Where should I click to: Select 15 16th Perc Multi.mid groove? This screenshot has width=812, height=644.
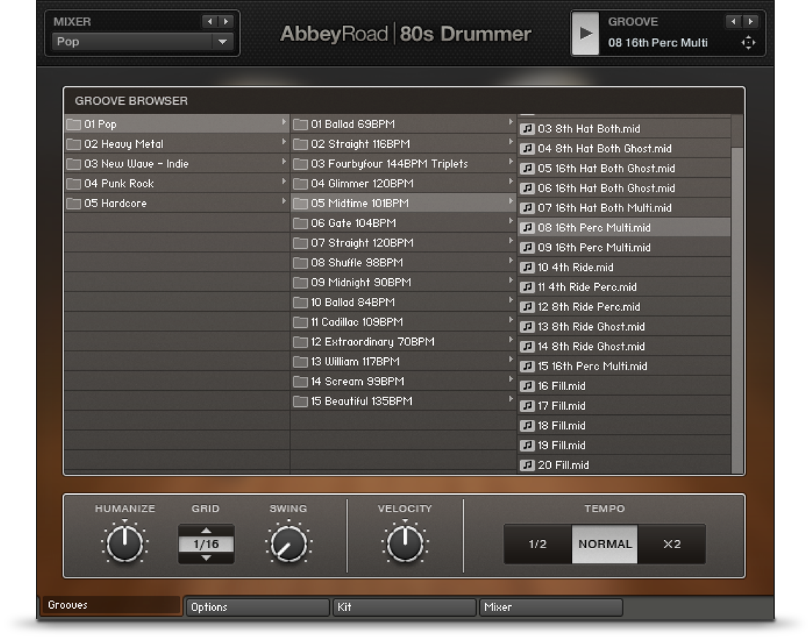point(624,367)
